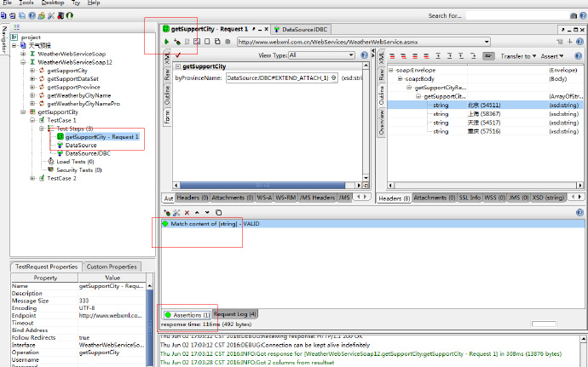Collapse the WeatherWebServiceSoap12 interface node

pyautogui.click(x=23, y=62)
